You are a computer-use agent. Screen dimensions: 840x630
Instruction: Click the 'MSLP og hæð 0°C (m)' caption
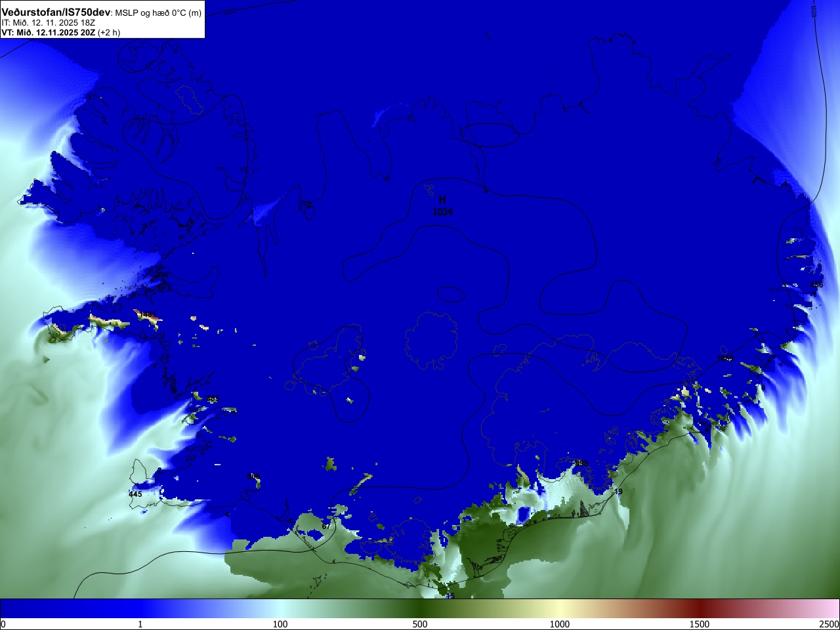pos(159,13)
